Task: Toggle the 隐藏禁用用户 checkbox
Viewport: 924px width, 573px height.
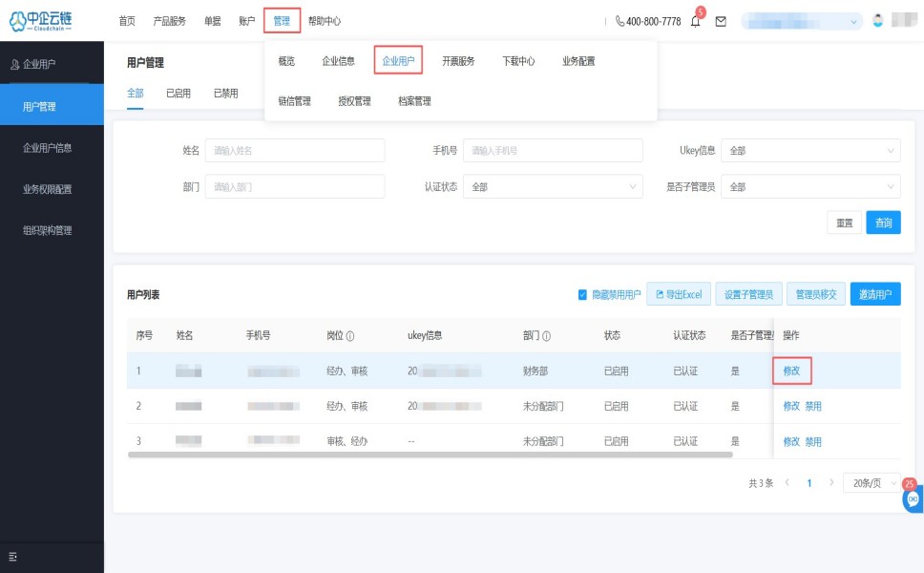Action: (x=583, y=295)
